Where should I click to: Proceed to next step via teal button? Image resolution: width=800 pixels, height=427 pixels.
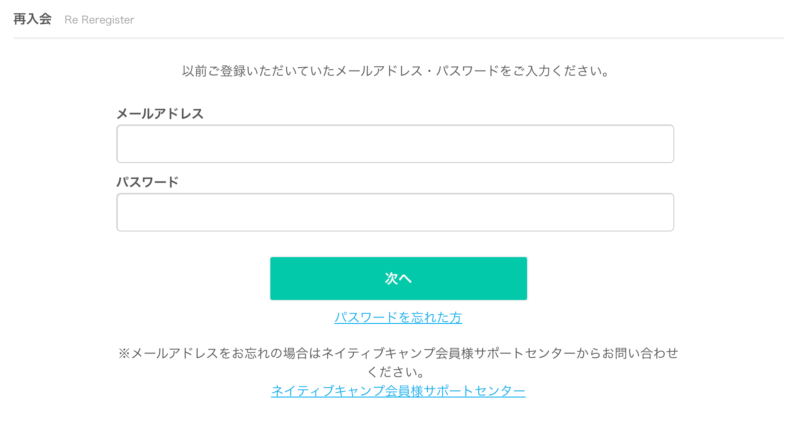pyautogui.click(x=398, y=278)
